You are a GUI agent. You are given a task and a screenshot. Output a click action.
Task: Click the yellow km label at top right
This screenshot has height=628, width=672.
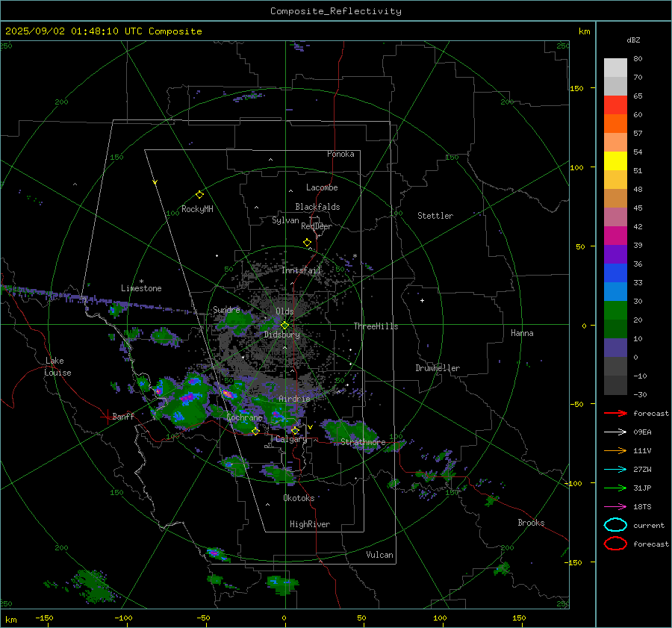pyautogui.click(x=584, y=31)
